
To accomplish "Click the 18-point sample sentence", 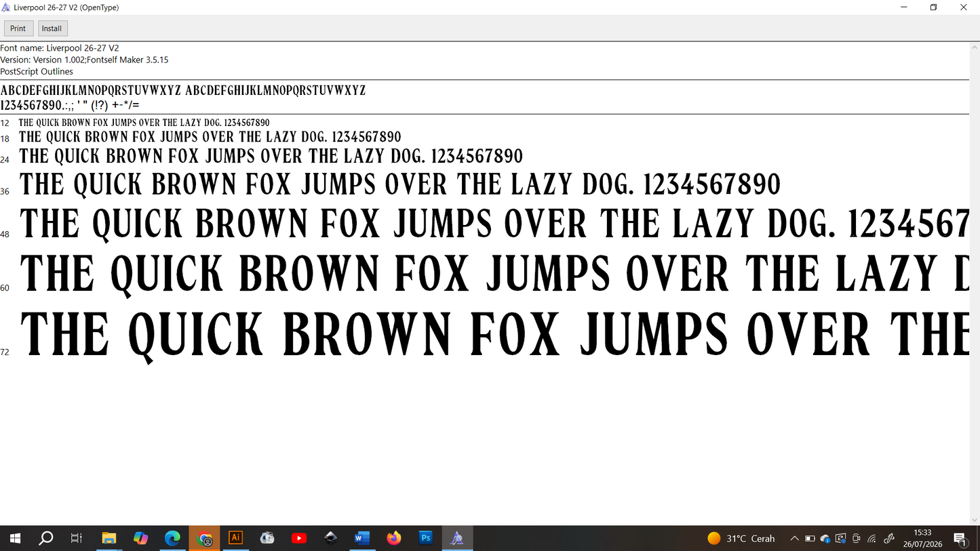I will [x=210, y=137].
